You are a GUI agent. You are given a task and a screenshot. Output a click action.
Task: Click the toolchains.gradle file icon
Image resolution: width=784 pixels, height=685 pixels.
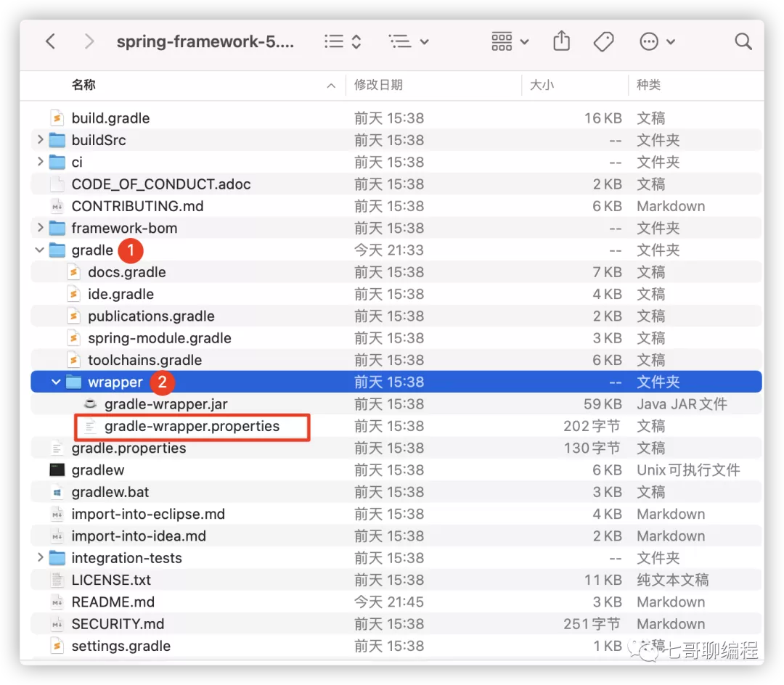(73, 360)
